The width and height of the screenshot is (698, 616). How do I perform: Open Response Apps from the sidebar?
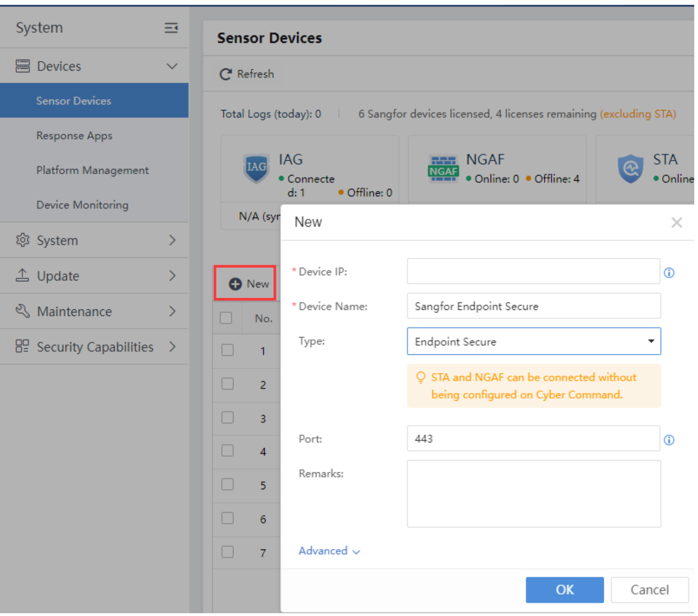coord(74,135)
